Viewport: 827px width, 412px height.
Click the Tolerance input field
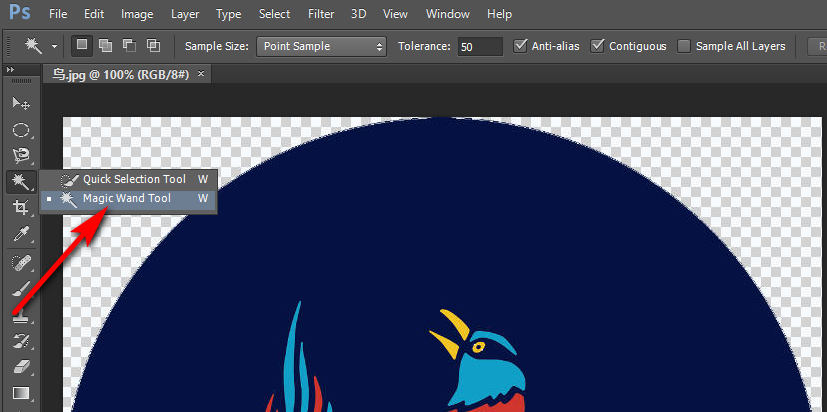pos(480,46)
